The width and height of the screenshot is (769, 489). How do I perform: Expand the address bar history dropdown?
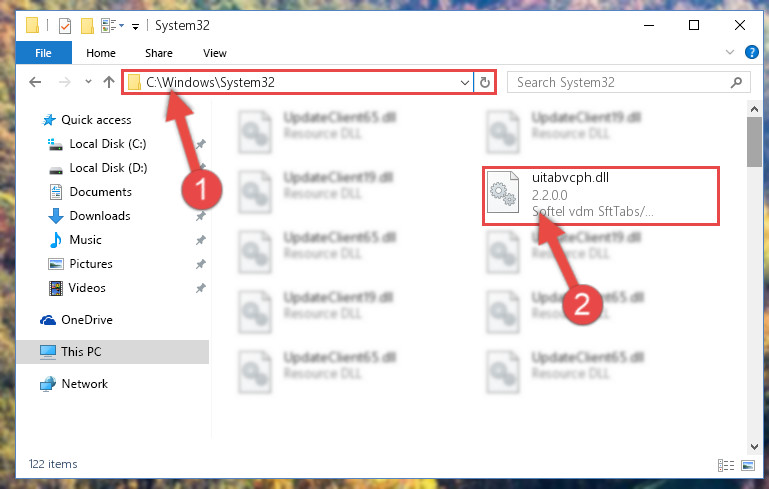point(464,82)
